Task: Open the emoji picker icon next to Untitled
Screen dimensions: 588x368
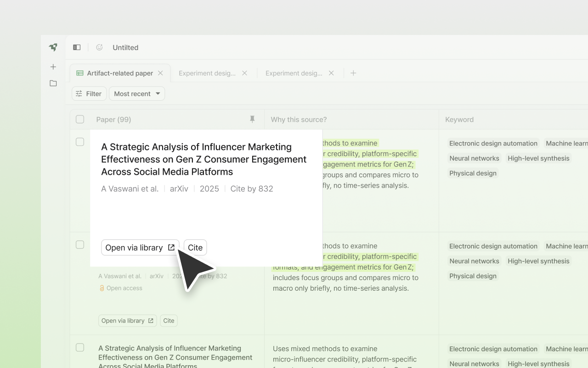Action: point(99,47)
